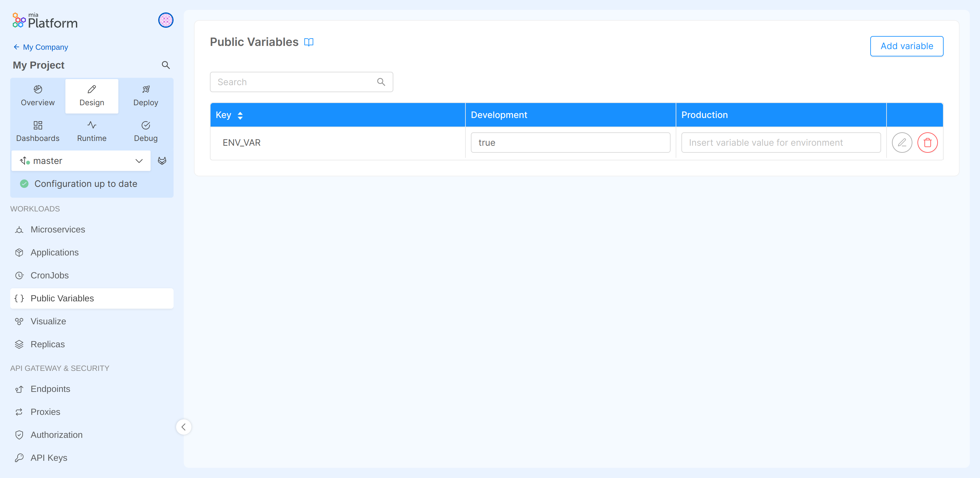Open the master branch selector
Viewport: 980px width, 478px height.
81,160
